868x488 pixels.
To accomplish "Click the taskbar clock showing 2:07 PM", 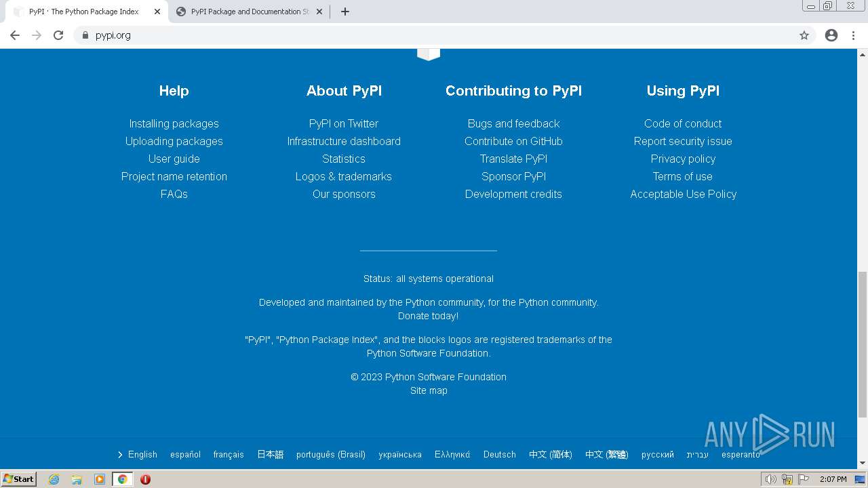I will point(833,479).
